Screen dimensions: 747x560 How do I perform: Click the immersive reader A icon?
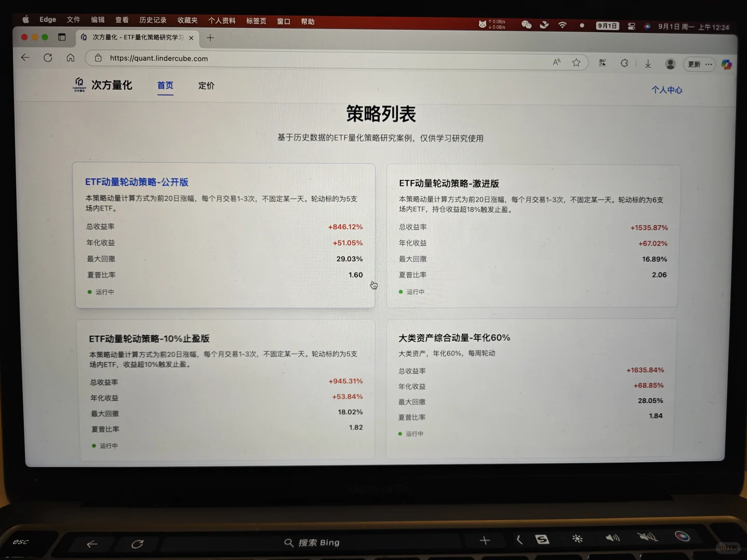556,62
